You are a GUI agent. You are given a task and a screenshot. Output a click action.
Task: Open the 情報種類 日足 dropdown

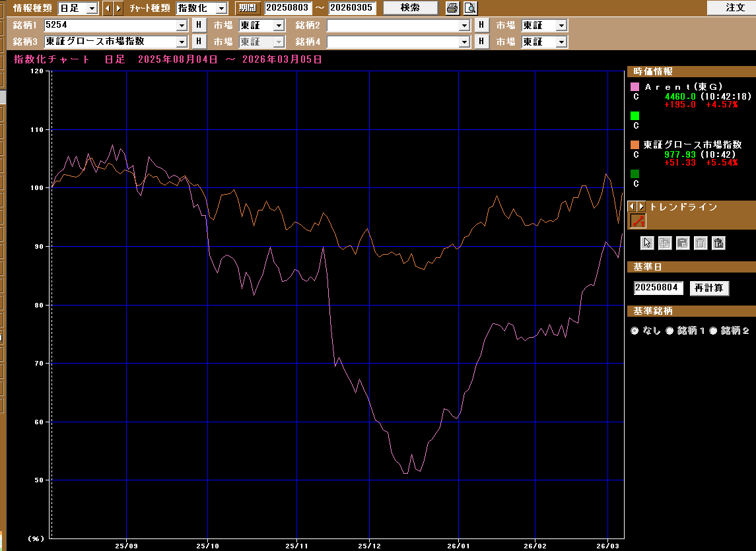pyautogui.click(x=92, y=8)
